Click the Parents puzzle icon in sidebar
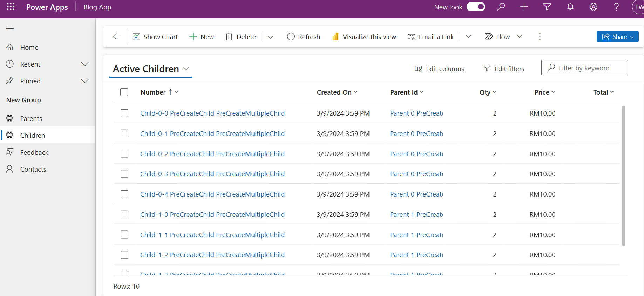The height and width of the screenshot is (296, 644). [x=10, y=118]
